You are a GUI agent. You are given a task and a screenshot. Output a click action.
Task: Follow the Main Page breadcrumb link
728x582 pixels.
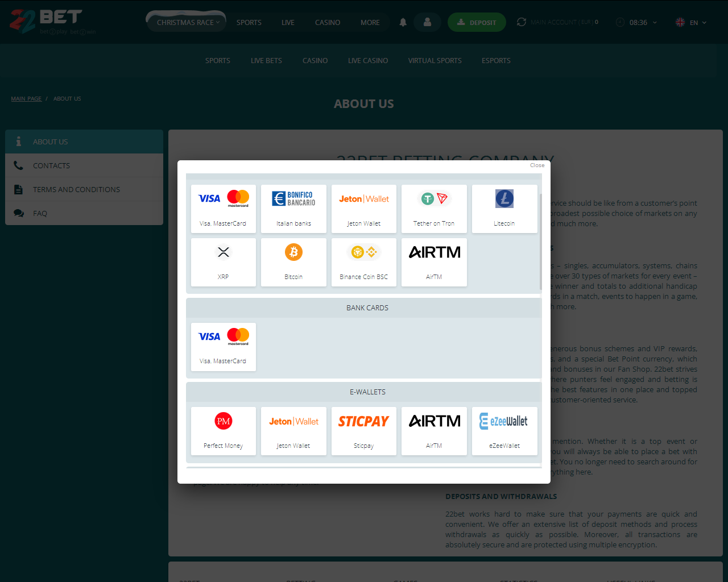pos(26,99)
